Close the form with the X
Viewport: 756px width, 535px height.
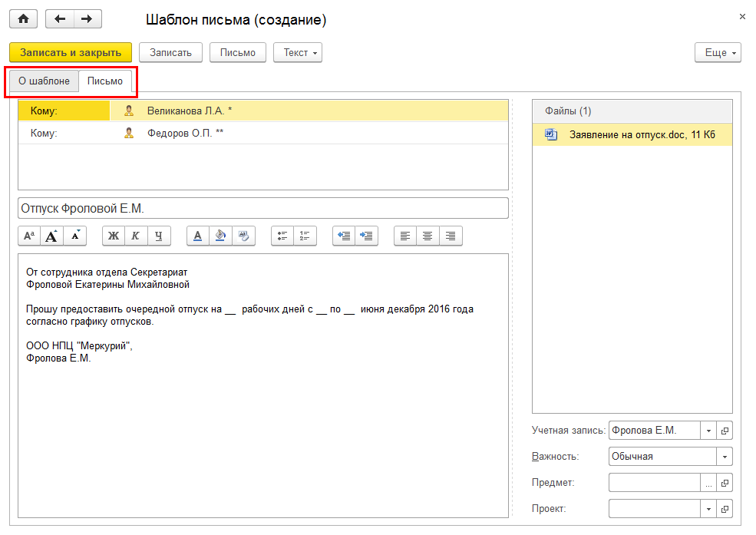742,16
